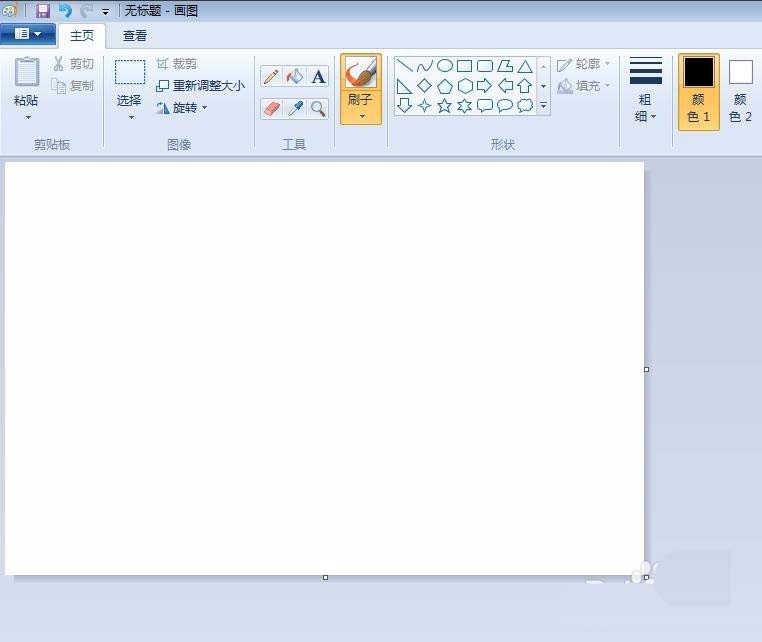The image size is (762, 642).
Task: Click Resize (重新调整大小) button
Action: coord(200,86)
